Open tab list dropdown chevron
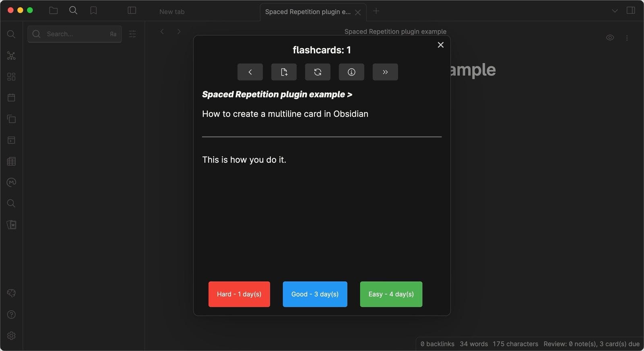Viewport: 644px width, 351px height. point(615,11)
